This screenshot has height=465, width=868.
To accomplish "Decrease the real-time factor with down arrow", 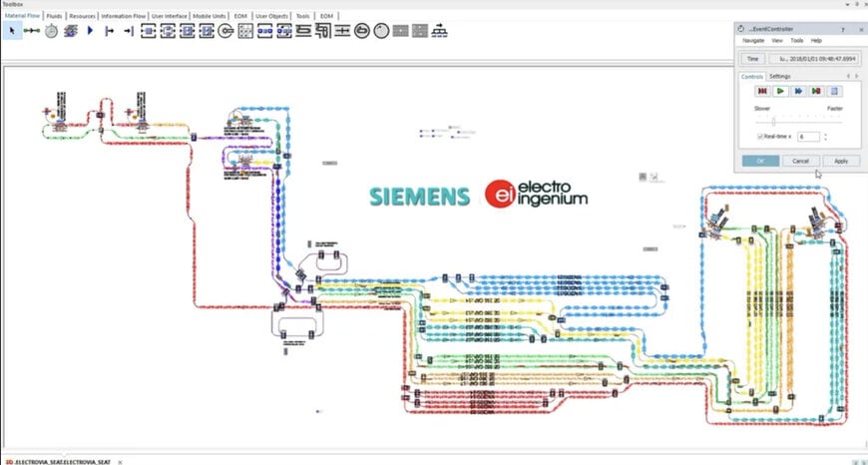I will click(x=825, y=139).
